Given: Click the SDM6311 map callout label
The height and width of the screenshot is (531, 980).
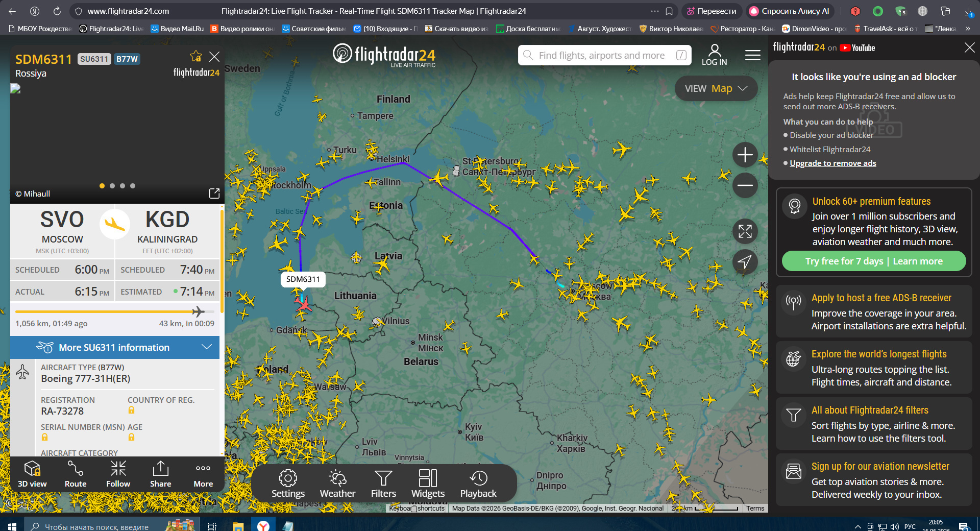Looking at the screenshot, I should [x=303, y=279].
